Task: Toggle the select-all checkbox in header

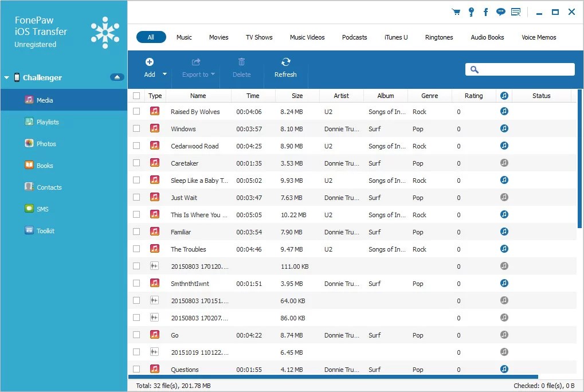Action: (x=136, y=96)
